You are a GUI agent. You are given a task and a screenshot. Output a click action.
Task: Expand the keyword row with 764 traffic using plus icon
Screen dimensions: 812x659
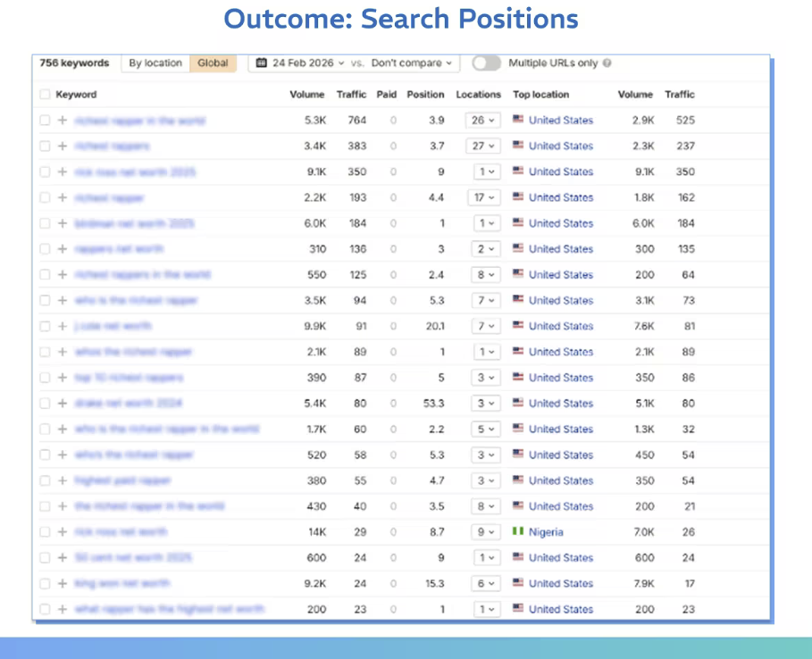point(63,121)
